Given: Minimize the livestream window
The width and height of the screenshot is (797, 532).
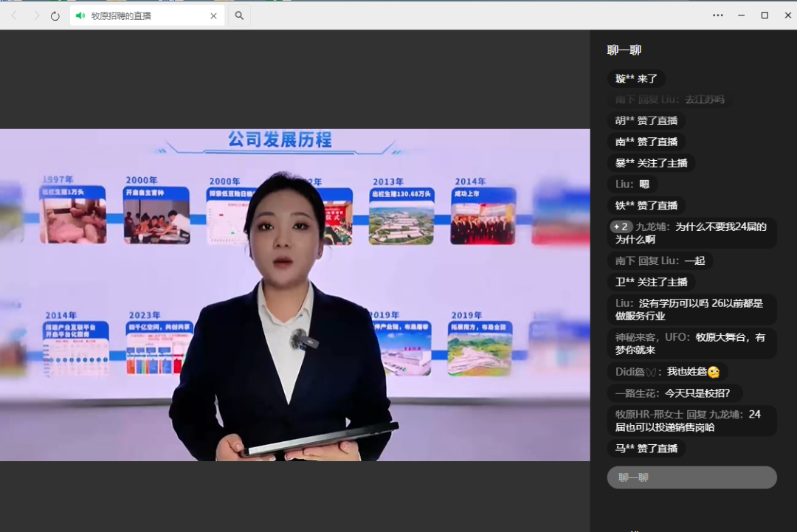Looking at the screenshot, I should tap(741, 15).
